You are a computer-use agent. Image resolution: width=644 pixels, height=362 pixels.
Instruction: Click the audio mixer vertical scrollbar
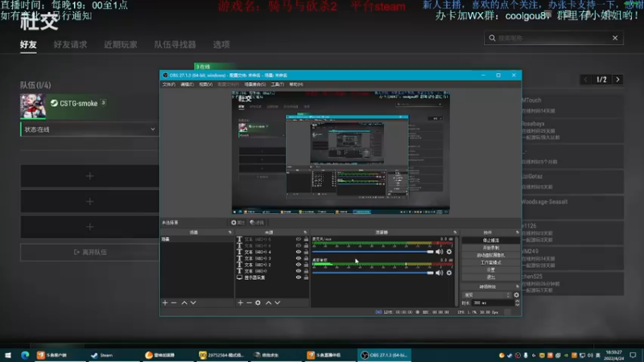(x=456, y=271)
